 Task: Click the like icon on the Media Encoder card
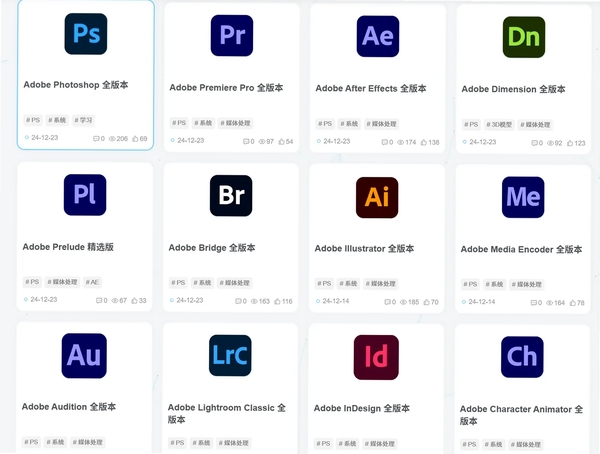pos(572,303)
